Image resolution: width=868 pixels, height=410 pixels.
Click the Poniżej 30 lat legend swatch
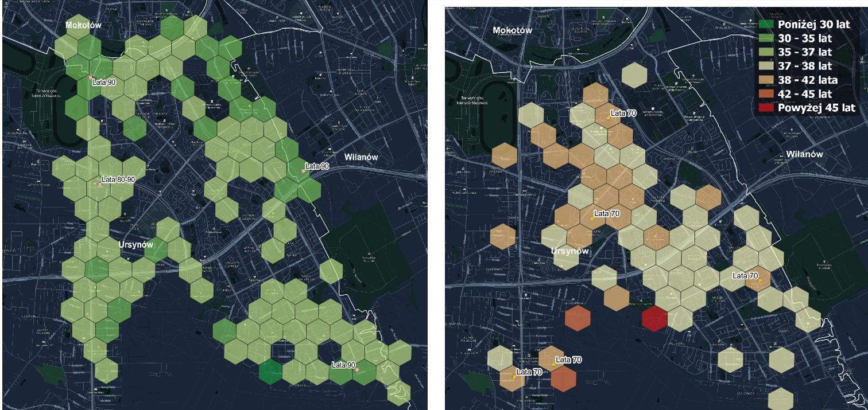(x=765, y=25)
